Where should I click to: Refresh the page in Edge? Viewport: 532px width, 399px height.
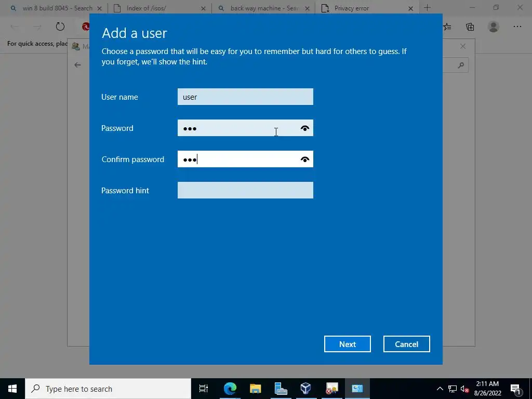point(60,26)
